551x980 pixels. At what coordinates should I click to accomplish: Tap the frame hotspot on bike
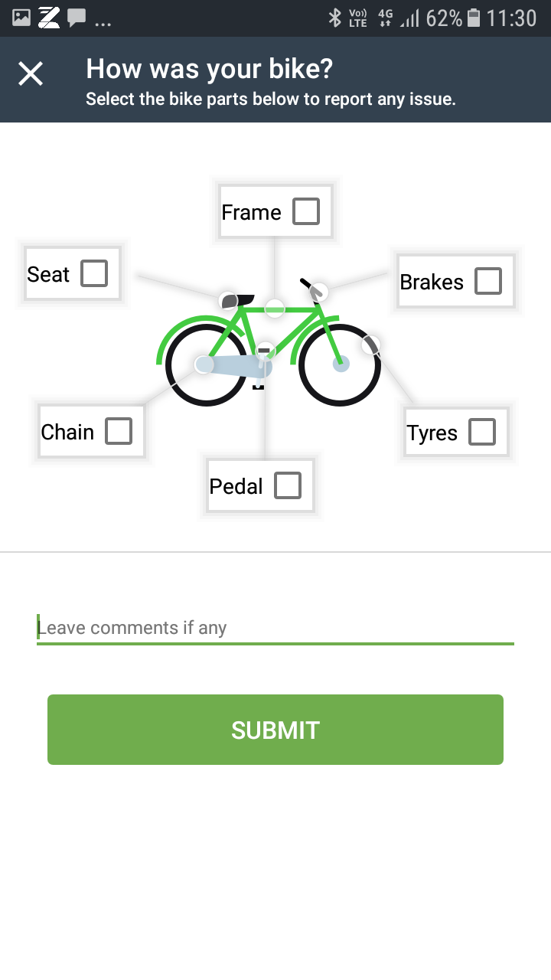[x=275, y=308]
